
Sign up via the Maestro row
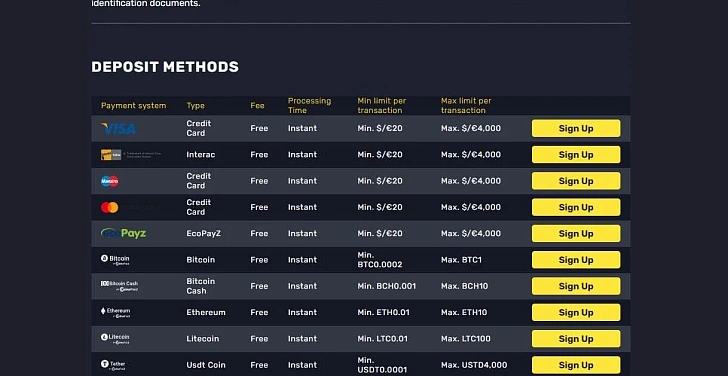point(576,181)
